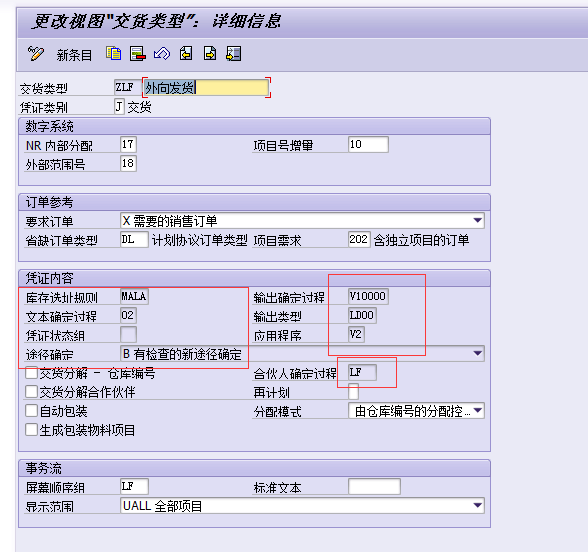588x552 pixels.
Task: Click the other entry selection icon
Action: (x=234, y=54)
